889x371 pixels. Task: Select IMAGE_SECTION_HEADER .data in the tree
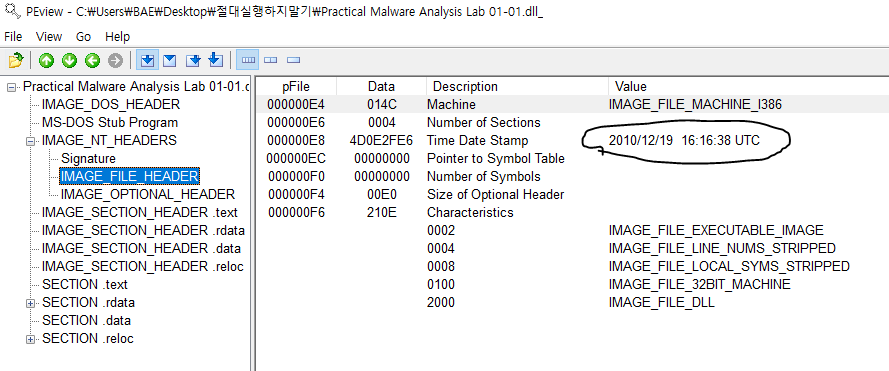coord(141,248)
